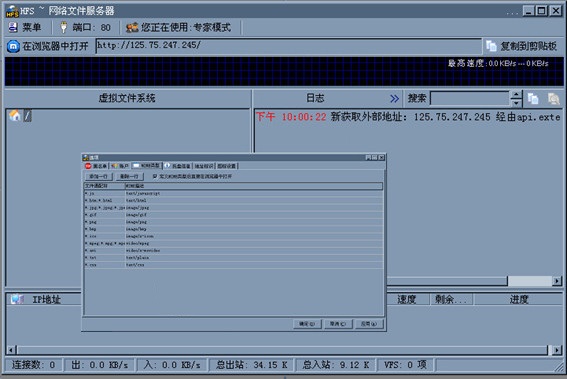This screenshot has height=379, width=567.
Task: Click the 您正在使用:专家模式 mode button
Action: pos(178,27)
